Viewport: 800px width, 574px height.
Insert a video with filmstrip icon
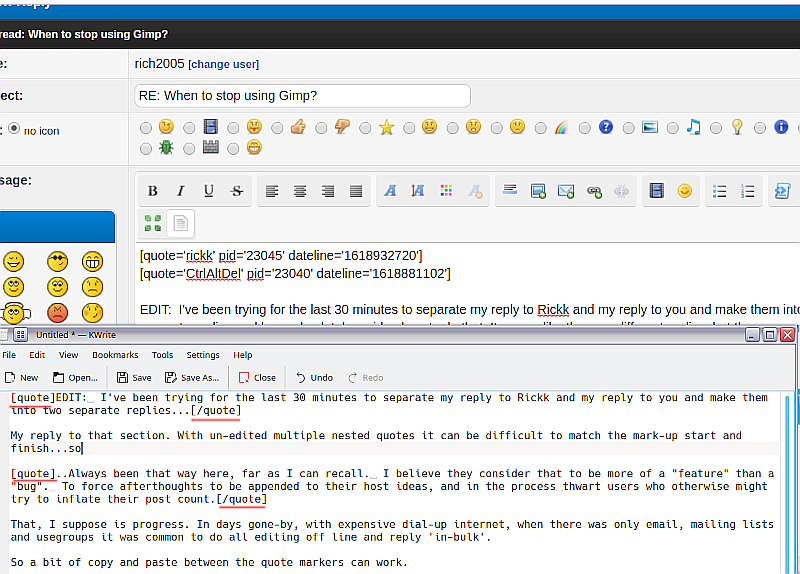coord(657,191)
